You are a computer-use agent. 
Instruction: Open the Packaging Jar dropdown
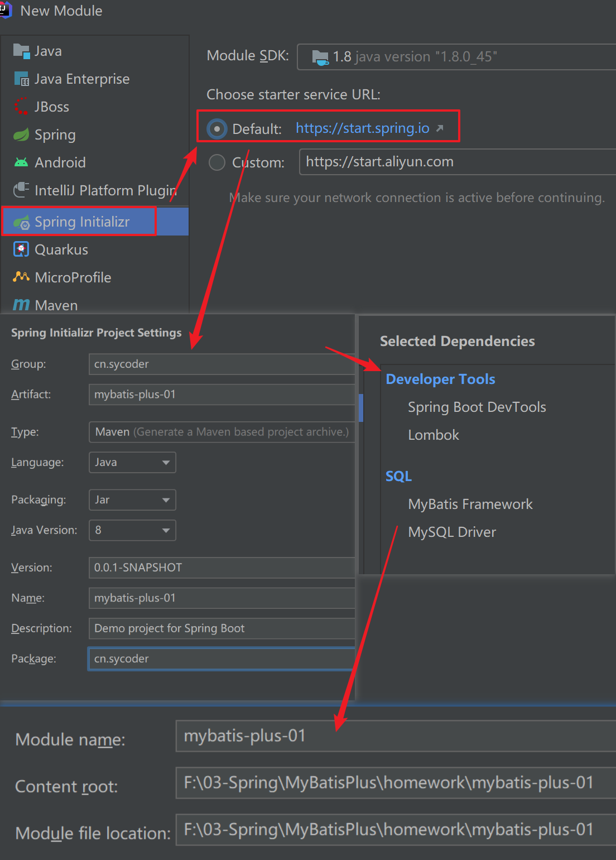[x=132, y=499]
